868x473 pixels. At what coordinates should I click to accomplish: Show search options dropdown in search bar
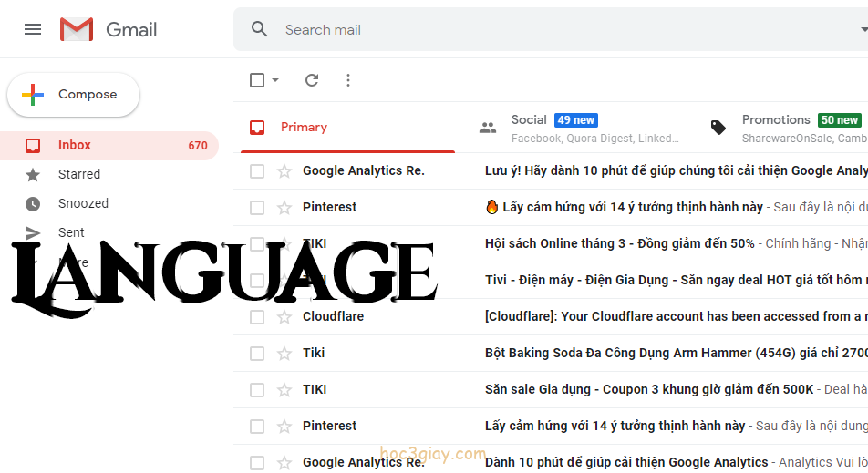point(863,29)
